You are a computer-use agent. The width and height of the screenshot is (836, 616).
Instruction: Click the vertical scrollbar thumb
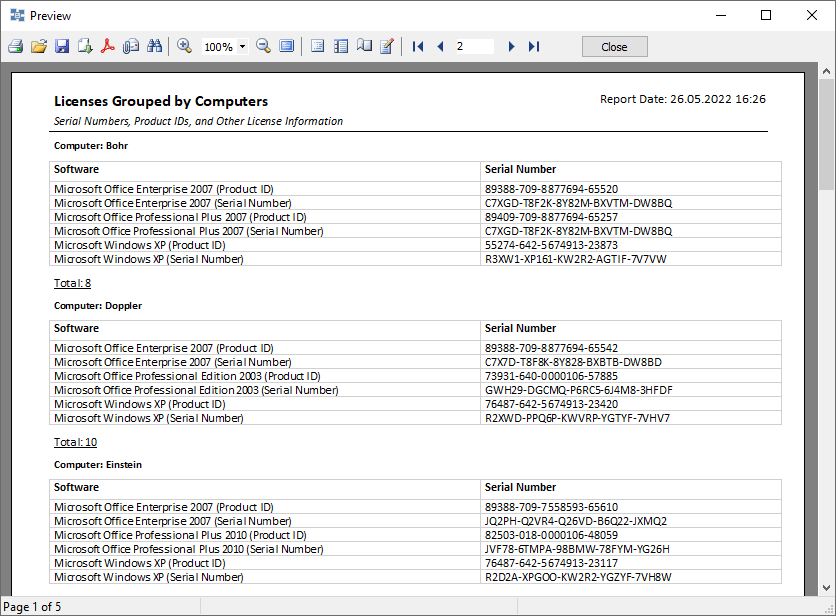[826, 134]
